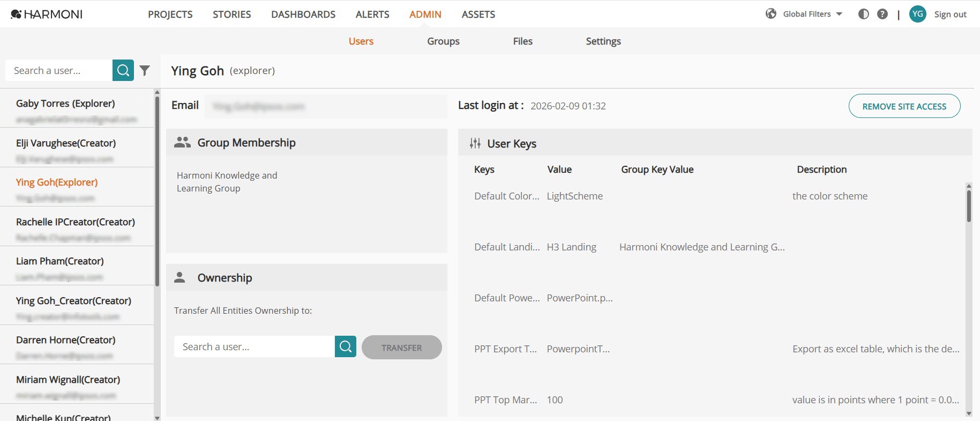980x421 pixels.
Task: Open the help question mark icon
Action: coord(882,14)
